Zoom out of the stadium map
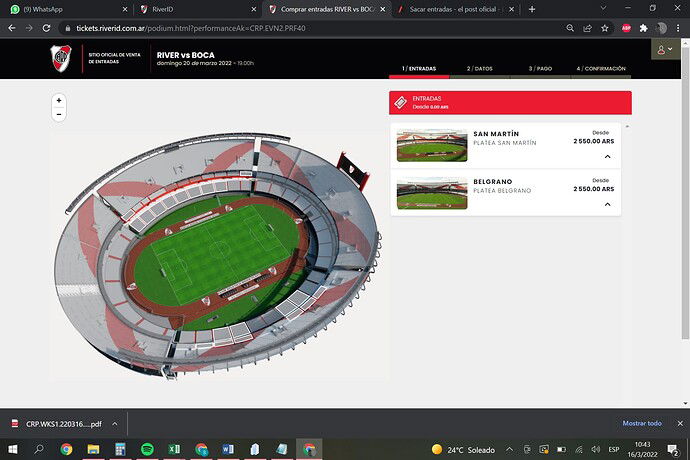 [x=59, y=114]
